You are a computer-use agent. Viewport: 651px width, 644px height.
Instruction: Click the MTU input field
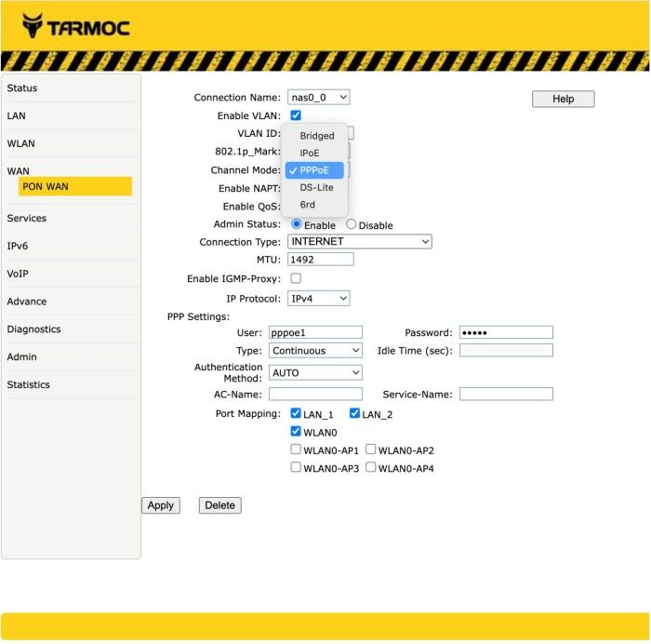(x=320, y=259)
